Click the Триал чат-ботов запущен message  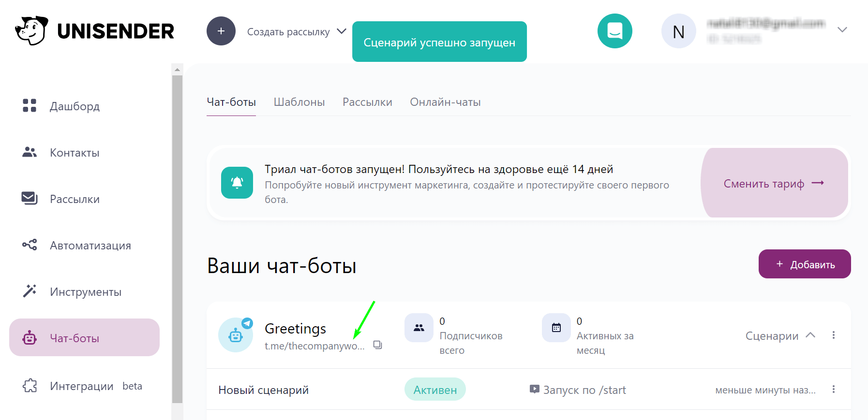(x=439, y=169)
